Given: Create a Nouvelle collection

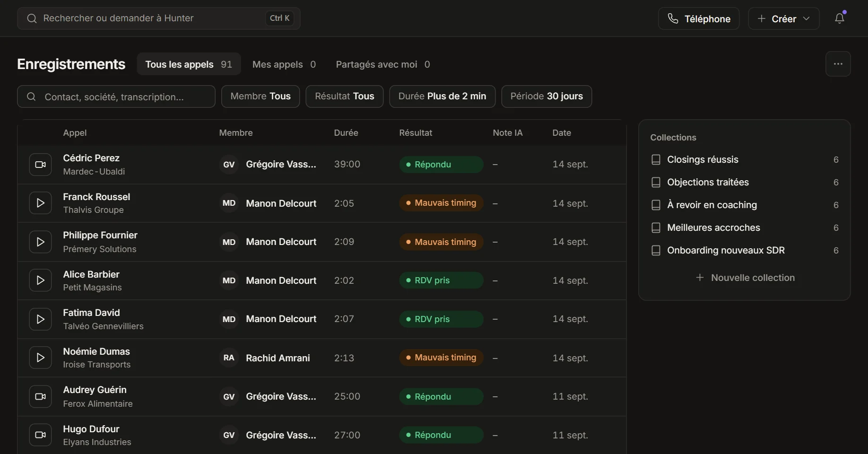Looking at the screenshot, I should point(745,278).
